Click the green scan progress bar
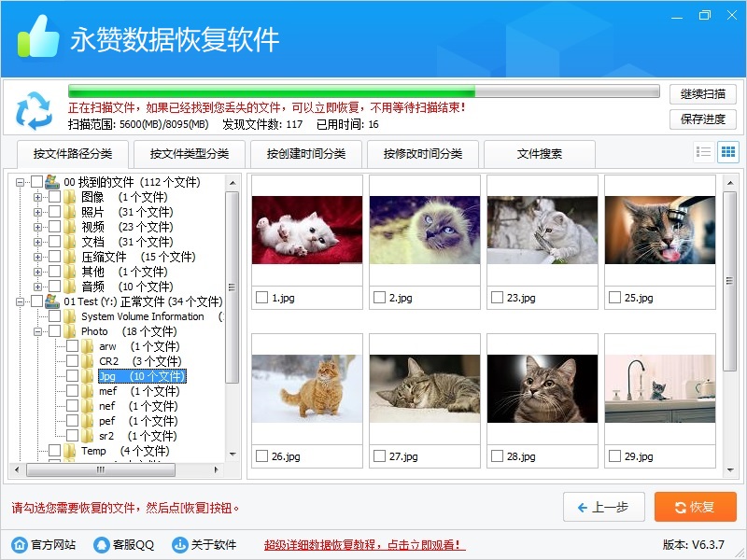The image size is (747, 560). [x=271, y=92]
